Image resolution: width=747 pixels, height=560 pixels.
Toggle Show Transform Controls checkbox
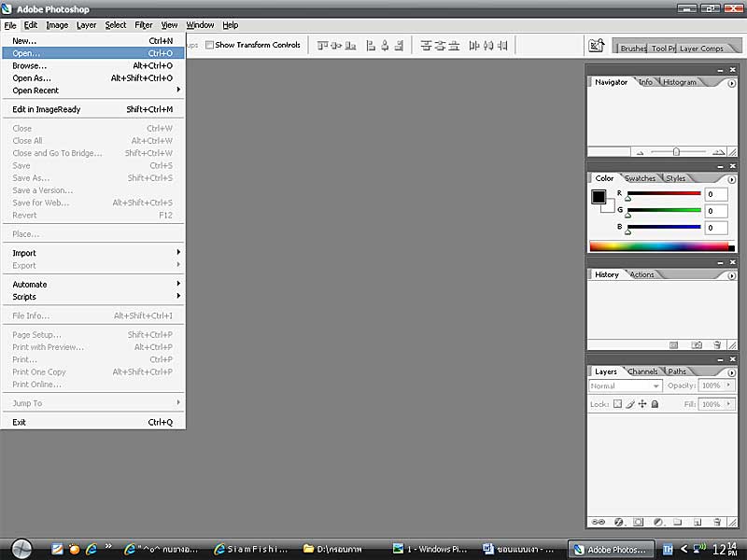pos(209,45)
